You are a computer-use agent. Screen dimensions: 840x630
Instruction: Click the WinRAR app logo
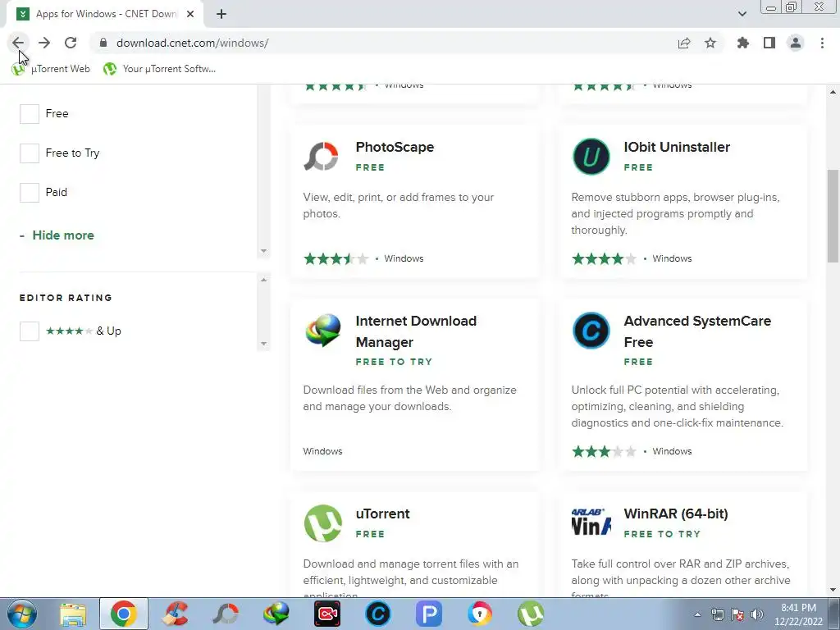(x=591, y=522)
